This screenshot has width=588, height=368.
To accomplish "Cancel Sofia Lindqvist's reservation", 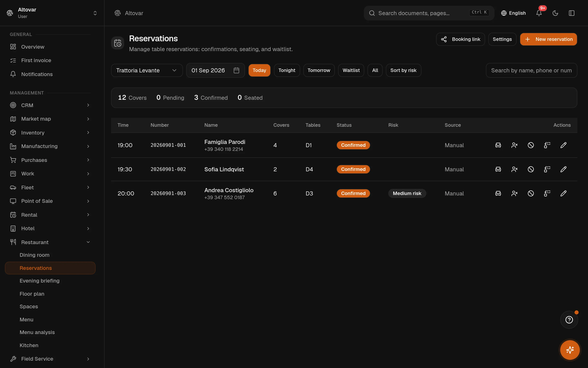I will pyautogui.click(x=531, y=169).
